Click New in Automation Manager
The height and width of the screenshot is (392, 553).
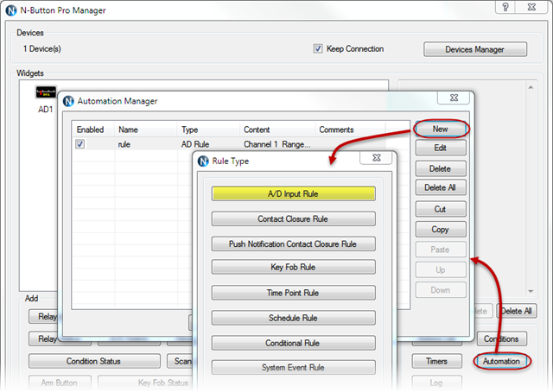point(440,129)
